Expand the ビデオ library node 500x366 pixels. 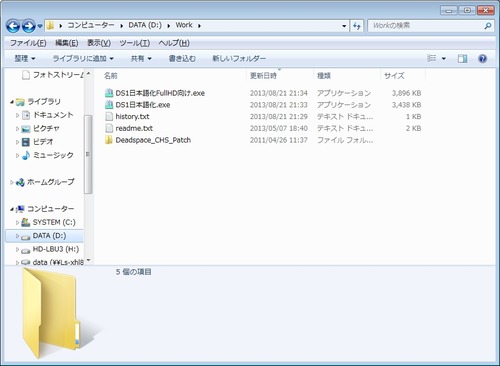click(x=17, y=142)
